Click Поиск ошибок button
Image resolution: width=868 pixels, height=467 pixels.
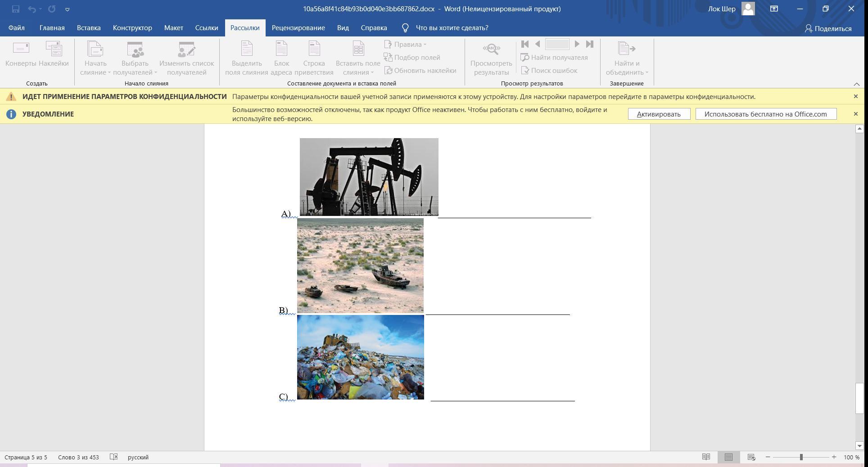point(549,70)
